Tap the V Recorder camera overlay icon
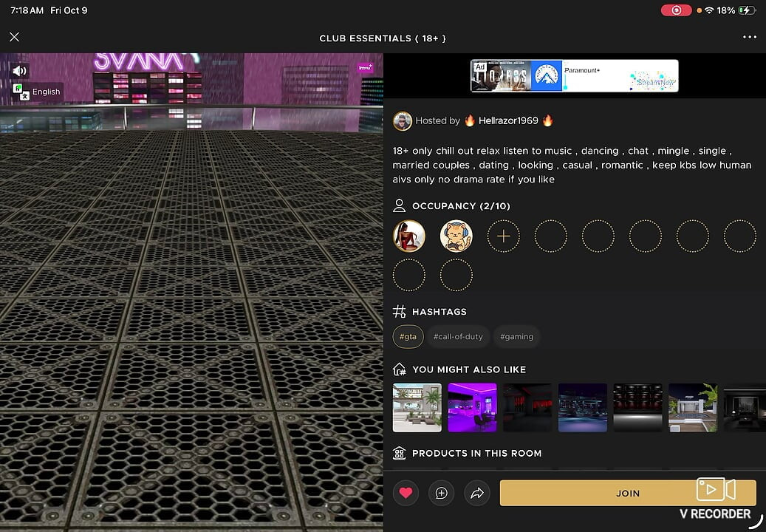Screen dimensions: 766x532 (x=716, y=489)
